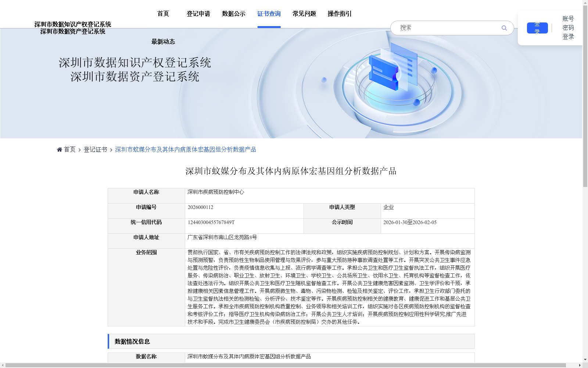Click the 数据名称 label cell
The height and width of the screenshot is (368, 588).
[146, 357]
